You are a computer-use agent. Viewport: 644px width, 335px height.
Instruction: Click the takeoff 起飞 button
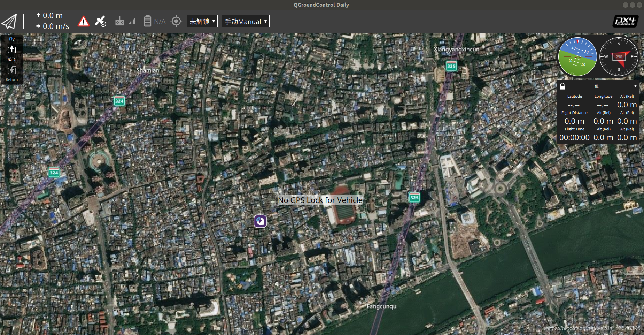12,53
